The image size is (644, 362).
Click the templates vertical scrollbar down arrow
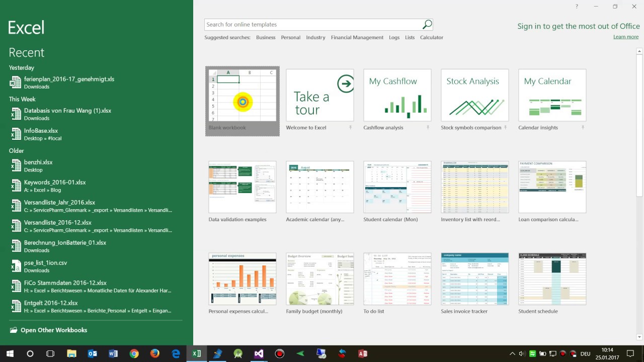640,337
